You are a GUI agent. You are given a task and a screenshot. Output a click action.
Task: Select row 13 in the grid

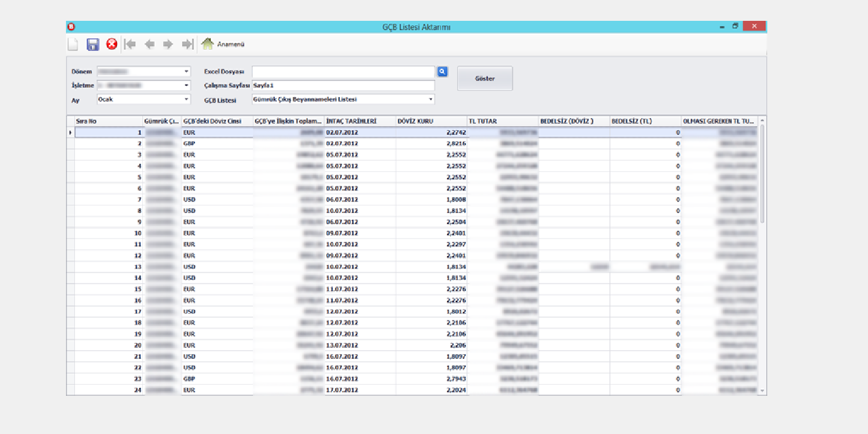109,267
